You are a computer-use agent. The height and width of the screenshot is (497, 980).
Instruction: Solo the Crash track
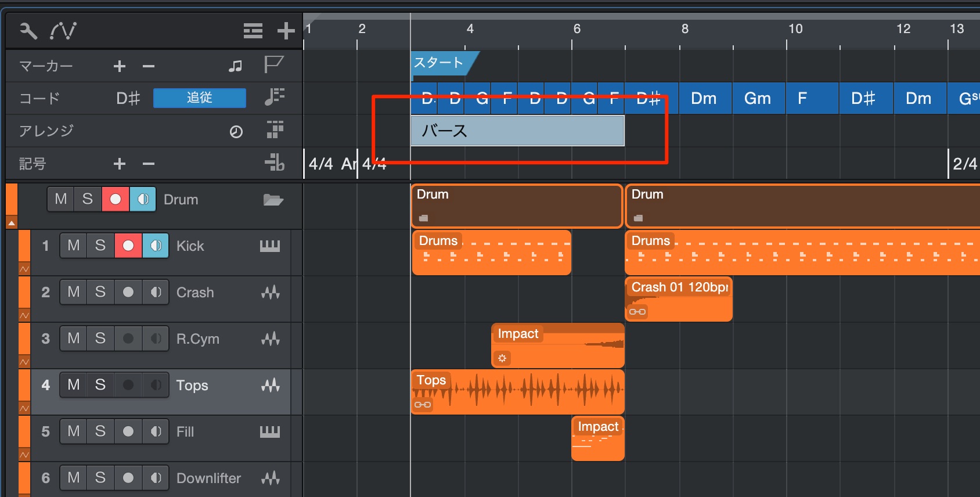[x=100, y=292]
